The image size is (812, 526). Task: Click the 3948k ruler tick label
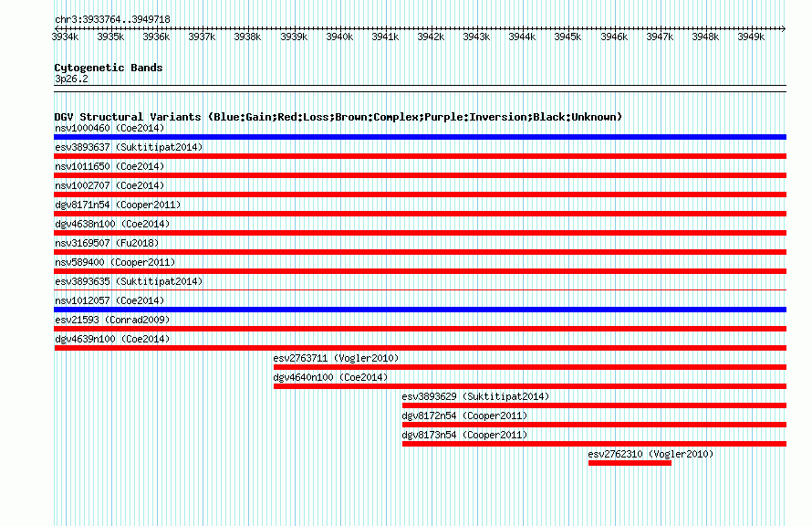(x=705, y=37)
